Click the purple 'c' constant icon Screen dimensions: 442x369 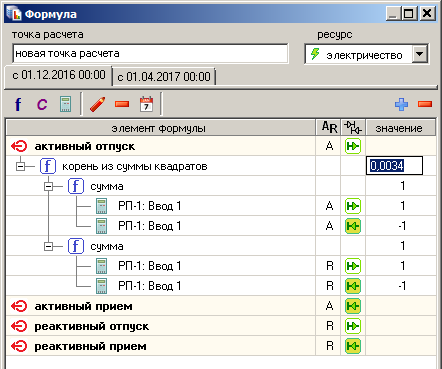(42, 105)
